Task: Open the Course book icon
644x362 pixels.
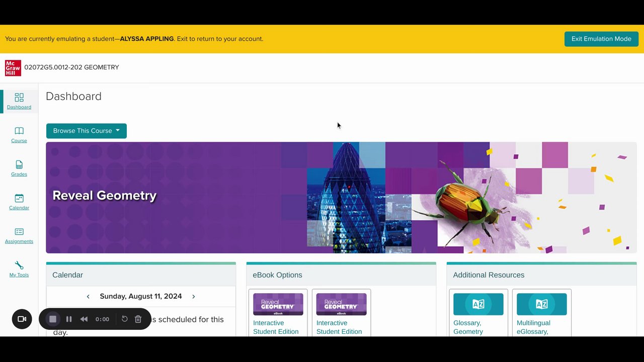Action: pyautogui.click(x=19, y=131)
